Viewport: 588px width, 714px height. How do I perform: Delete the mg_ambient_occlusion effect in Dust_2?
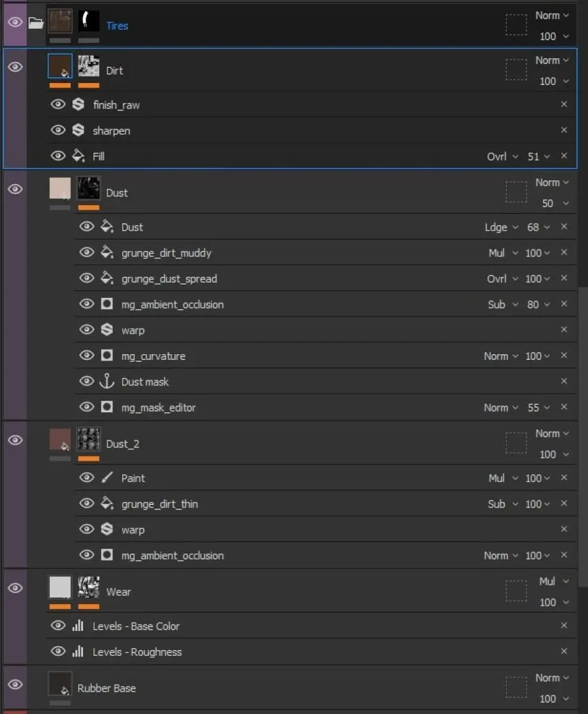point(564,555)
